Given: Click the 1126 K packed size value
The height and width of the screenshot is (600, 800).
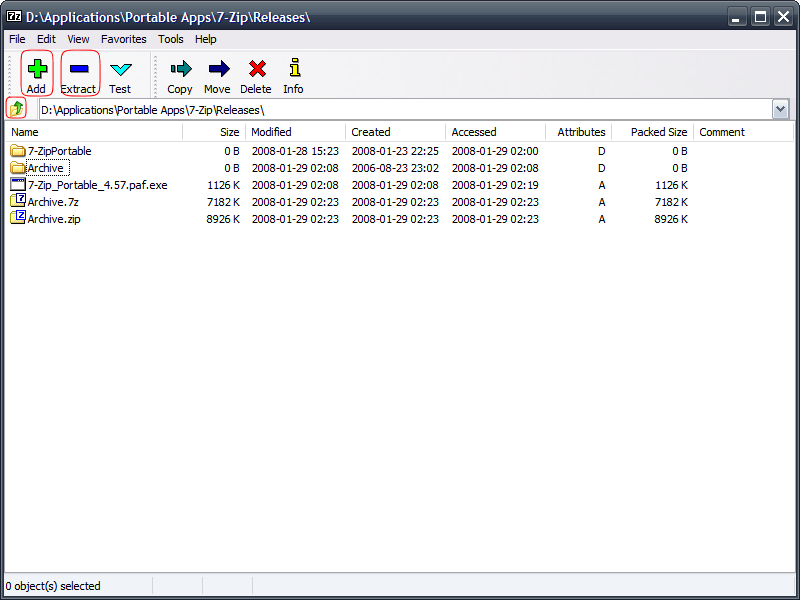Looking at the screenshot, I should tap(671, 185).
